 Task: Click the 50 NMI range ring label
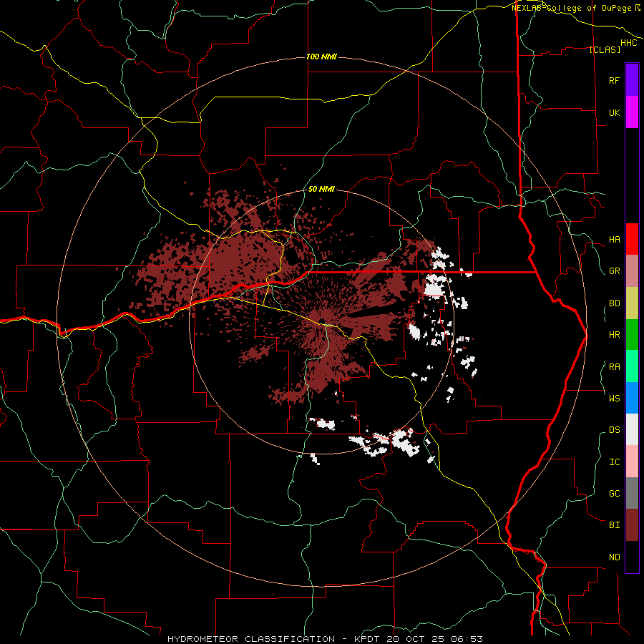pos(321,189)
